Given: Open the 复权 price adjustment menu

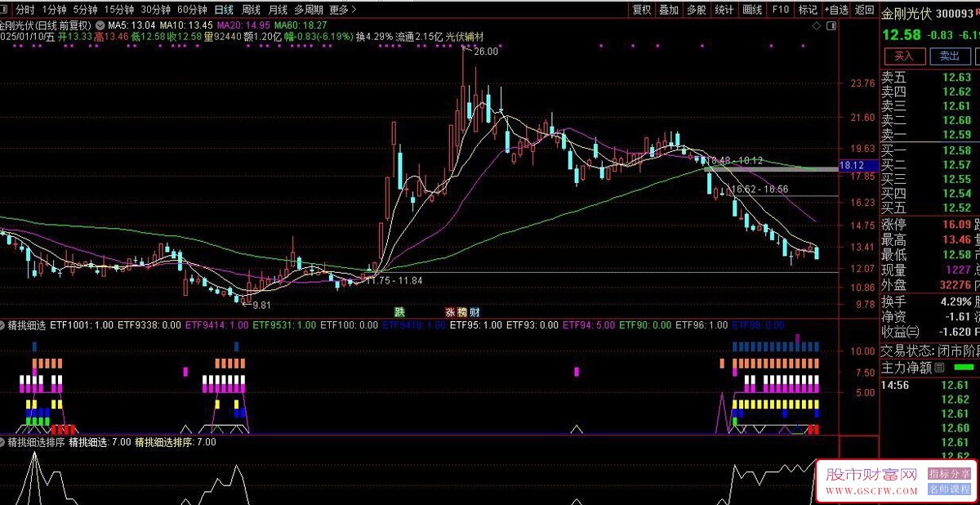Looking at the screenshot, I should (642, 10).
